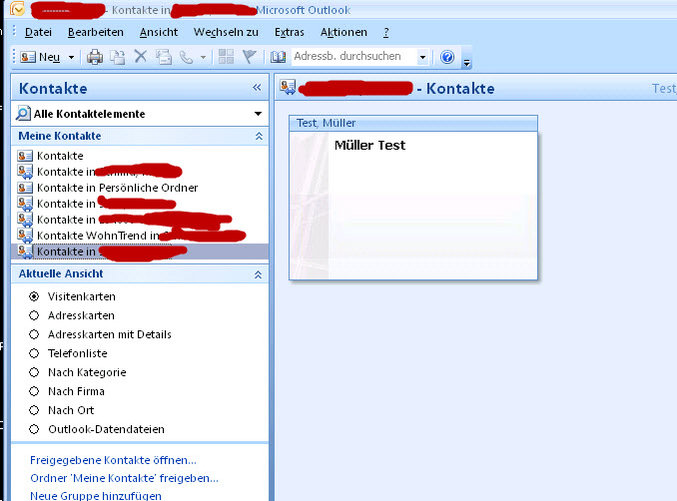Click the first Kontakte folder icon
The width and height of the screenshot is (677, 501).
click(25, 156)
